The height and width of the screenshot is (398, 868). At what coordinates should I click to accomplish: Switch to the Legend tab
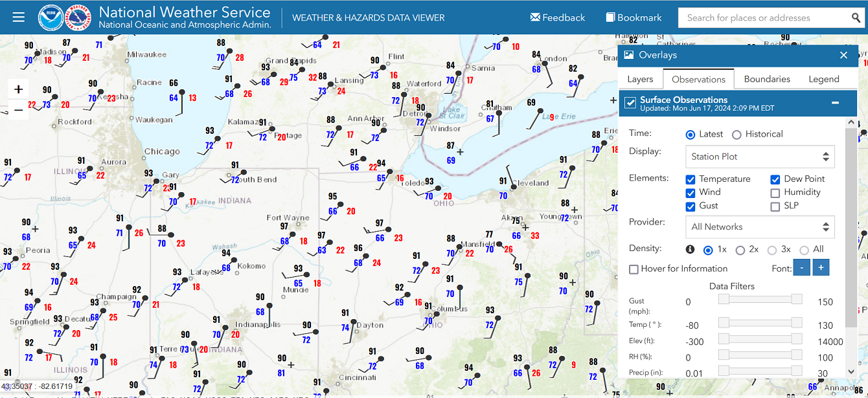(824, 79)
